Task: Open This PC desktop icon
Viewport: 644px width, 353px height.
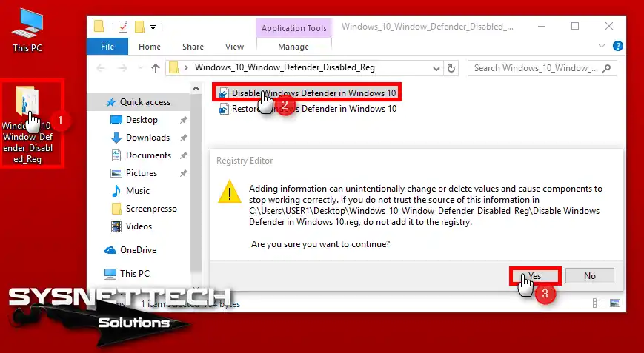Action: tap(27, 31)
